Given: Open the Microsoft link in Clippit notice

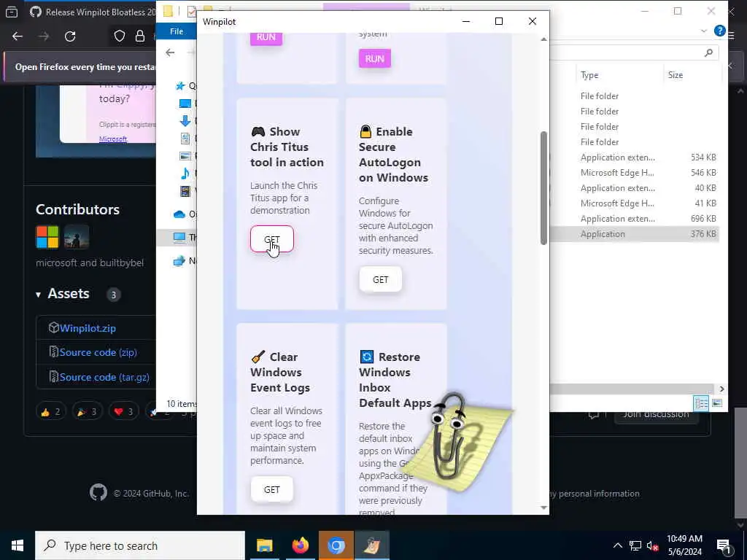Looking at the screenshot, I should [113, 139].
